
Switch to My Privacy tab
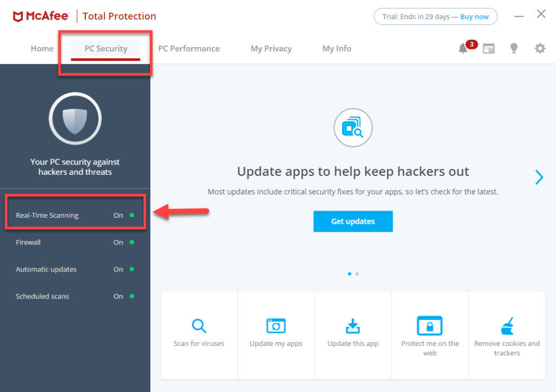[x=271, y=48]
